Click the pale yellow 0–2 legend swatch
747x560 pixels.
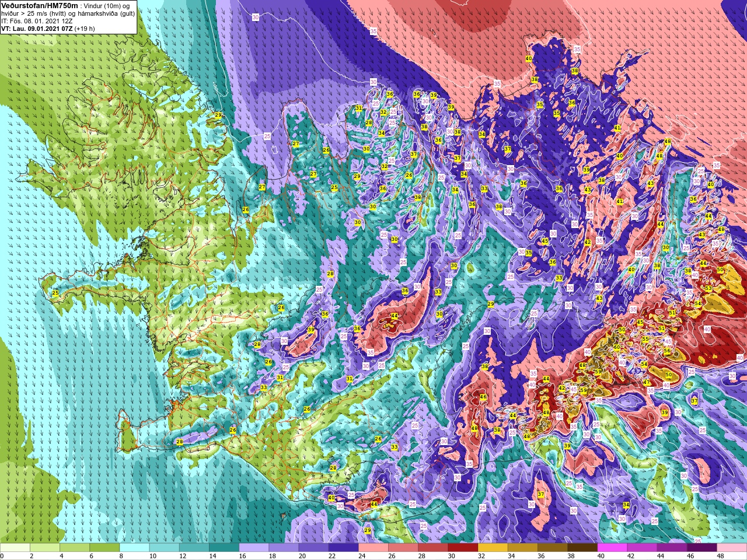(x=15, y=547)
